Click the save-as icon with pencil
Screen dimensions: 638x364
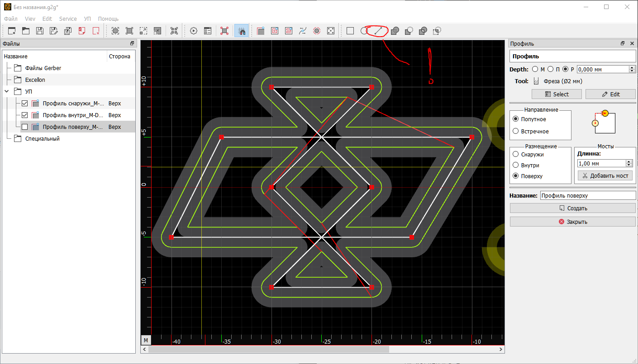[x=54, y=31]
